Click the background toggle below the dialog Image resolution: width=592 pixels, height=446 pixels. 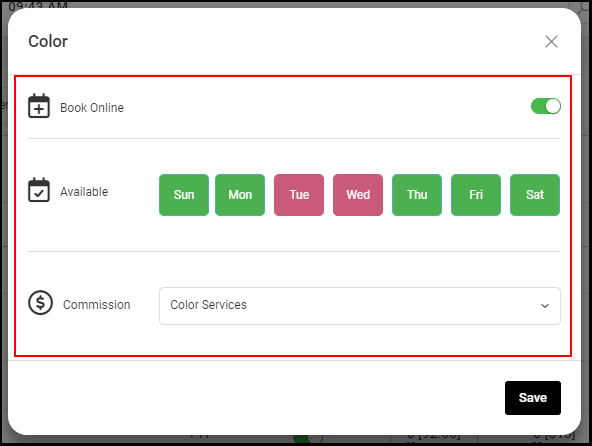308,438
